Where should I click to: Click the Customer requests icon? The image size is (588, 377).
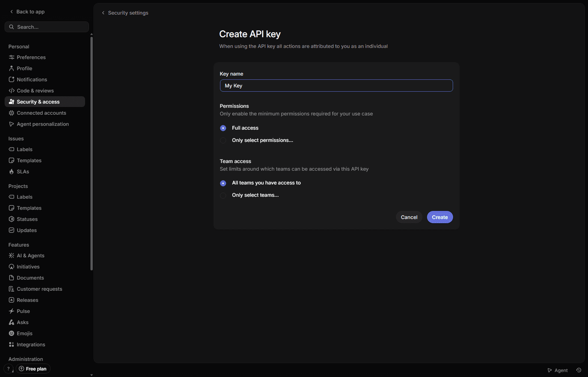click(12, 289)
